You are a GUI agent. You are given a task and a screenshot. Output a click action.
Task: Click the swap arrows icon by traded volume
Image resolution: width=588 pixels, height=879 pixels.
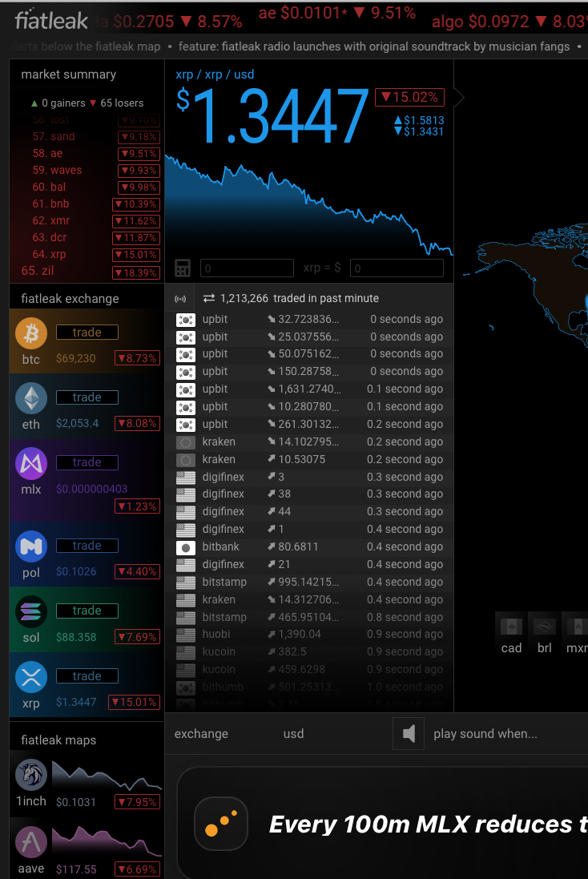tap(209, 298)
